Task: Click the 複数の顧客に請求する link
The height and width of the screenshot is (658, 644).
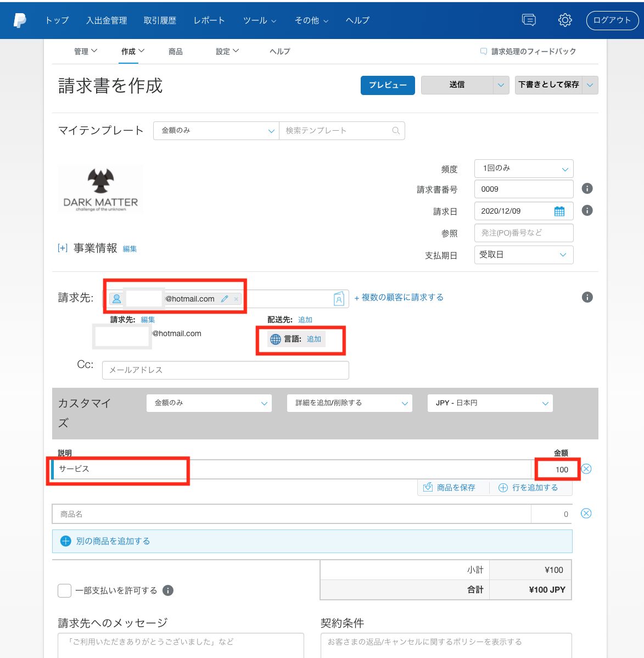Action: (x=399, y=298)
